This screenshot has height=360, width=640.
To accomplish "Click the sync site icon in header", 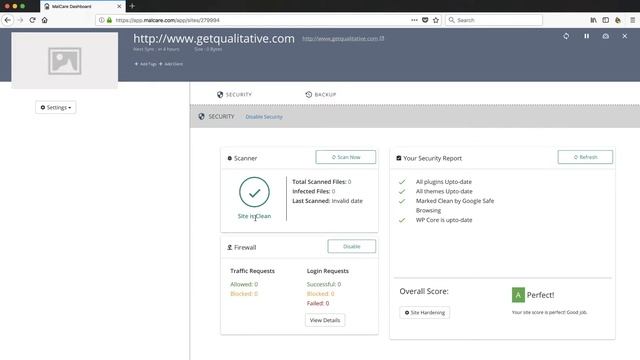I will pos(566,36).
